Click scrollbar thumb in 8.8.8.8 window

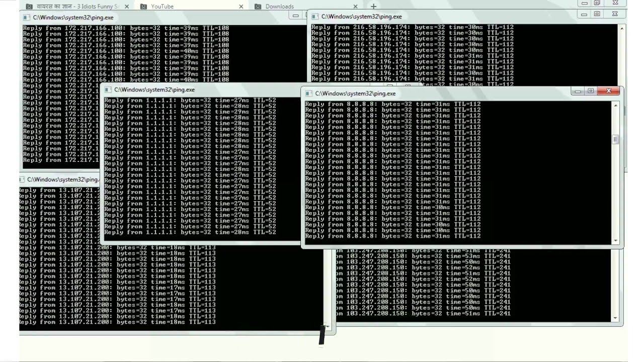615,140
